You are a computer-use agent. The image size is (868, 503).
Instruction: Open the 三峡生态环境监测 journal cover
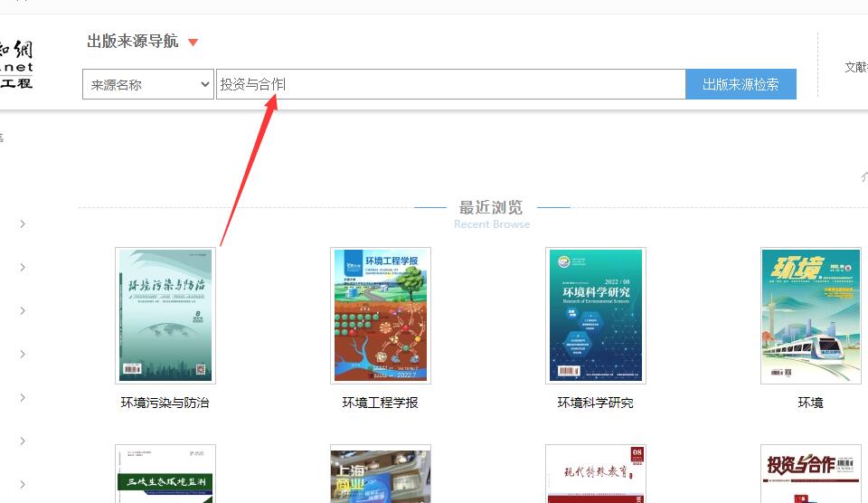(165, 474)
